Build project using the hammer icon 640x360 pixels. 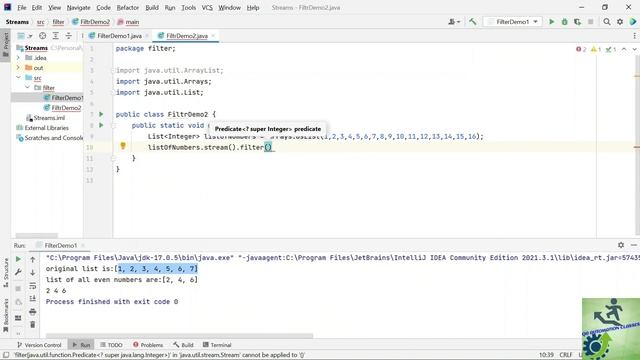coord(473,22)
